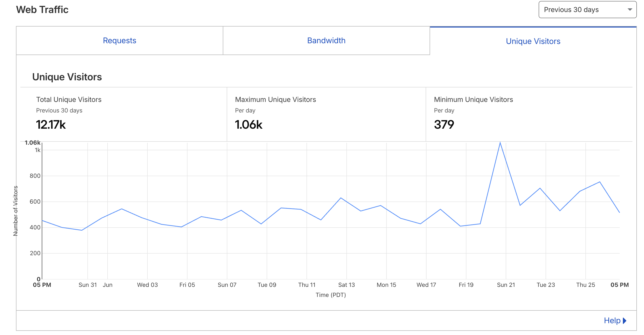Click the Time (PDT) axis title
This screenshot has height=335, width=644.
click(x=331, y=295)
